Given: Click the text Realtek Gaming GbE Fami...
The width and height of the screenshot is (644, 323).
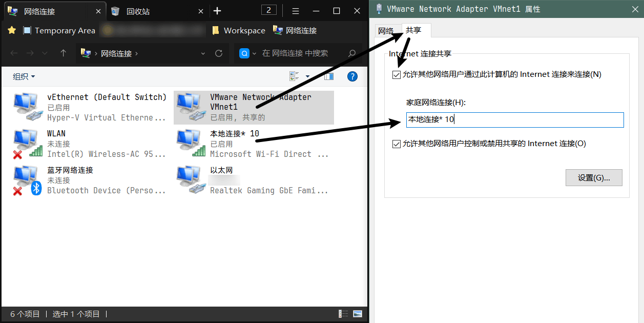Looking at the screenshot, I should [269, 191].
